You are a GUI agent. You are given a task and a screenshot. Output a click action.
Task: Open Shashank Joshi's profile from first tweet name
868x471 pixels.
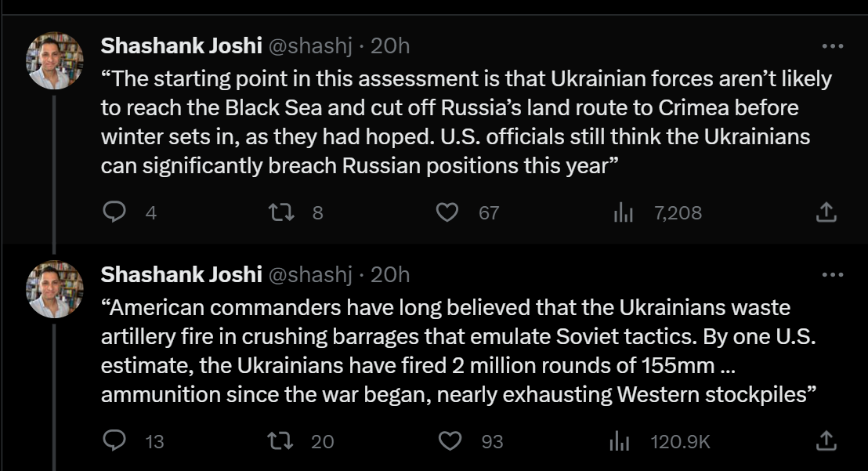[182, 46]
